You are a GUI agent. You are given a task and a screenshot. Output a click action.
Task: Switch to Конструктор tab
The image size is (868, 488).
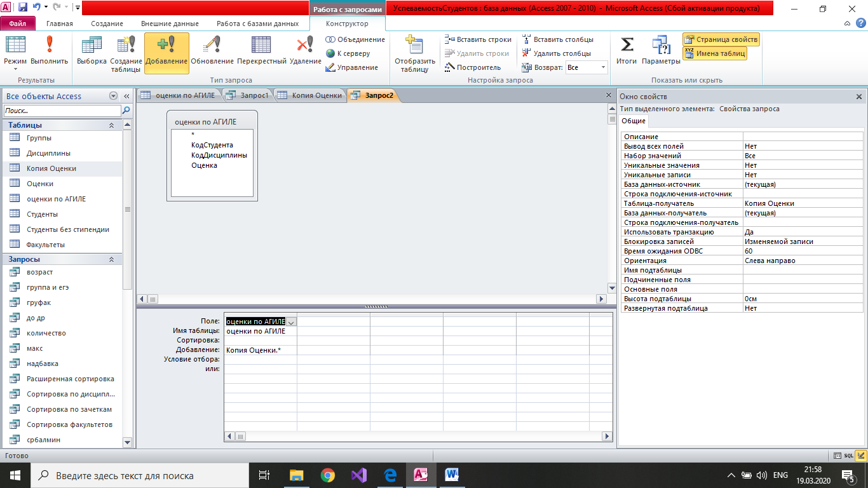pos(347,24)
